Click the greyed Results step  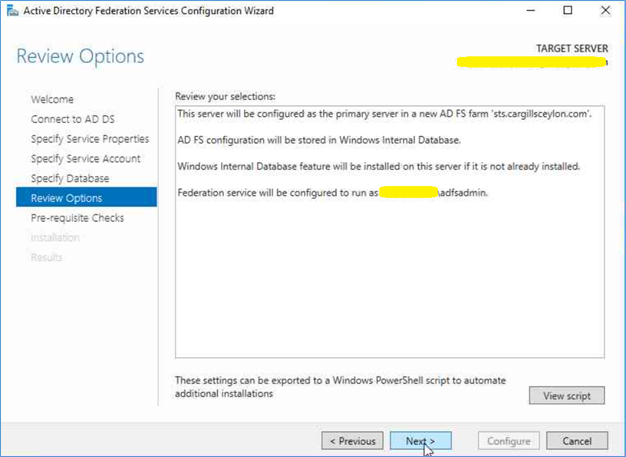tap(46, 257)
